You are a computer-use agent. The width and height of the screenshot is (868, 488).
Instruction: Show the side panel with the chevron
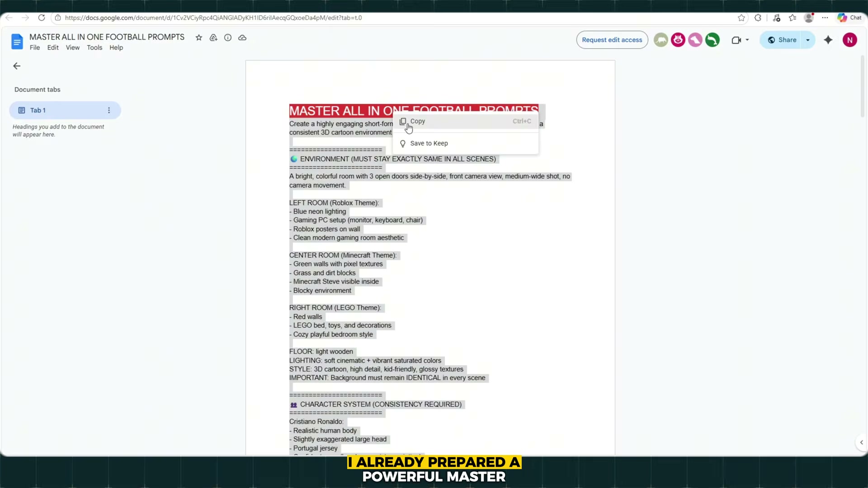[x=861, y=442]
